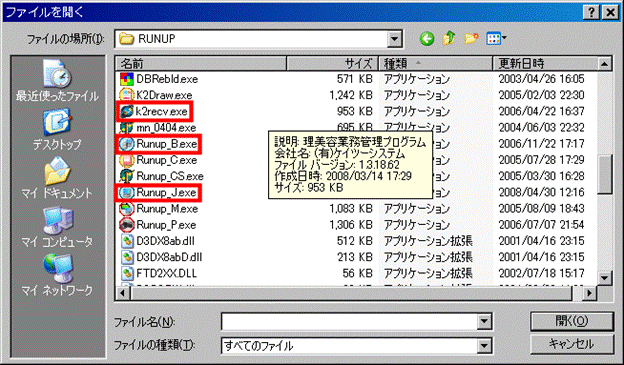Go up one folder level
This screenshot has width=624, height=365.
449,39
